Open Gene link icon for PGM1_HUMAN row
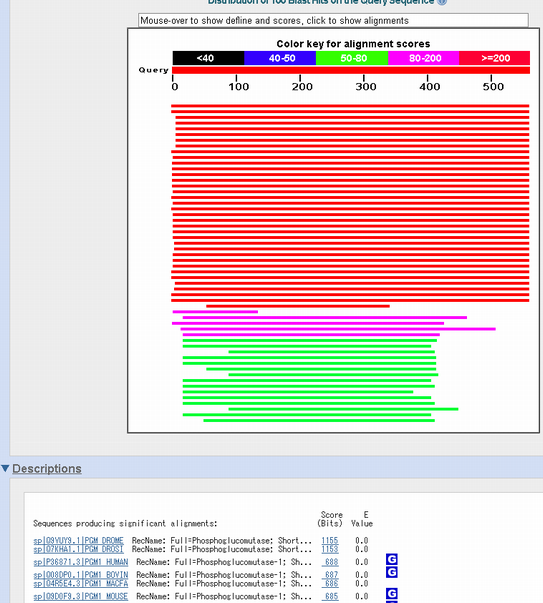Screen dimensions: 543x603 point(391,559)
